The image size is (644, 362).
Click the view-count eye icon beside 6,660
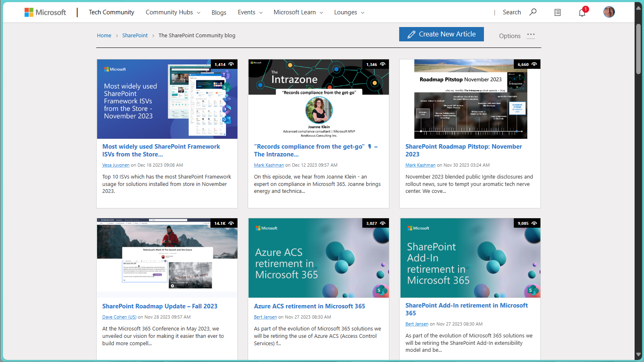pyautogui.click(x=534, y=64)
